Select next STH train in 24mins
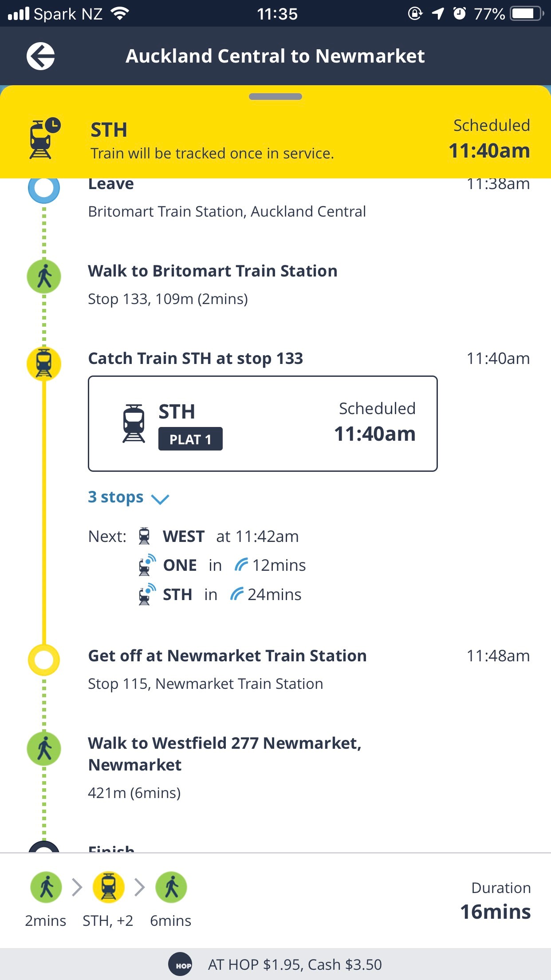This screenshot has height=980, width=551. 220,594
